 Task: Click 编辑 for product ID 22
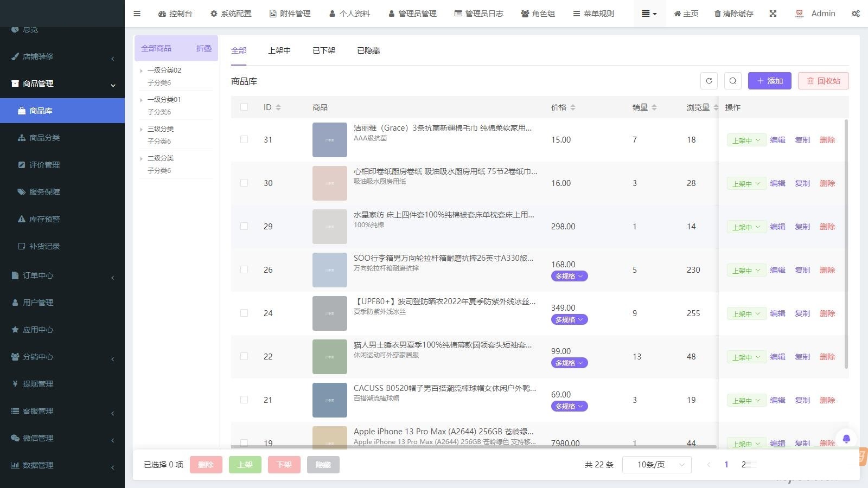(777, 357)
